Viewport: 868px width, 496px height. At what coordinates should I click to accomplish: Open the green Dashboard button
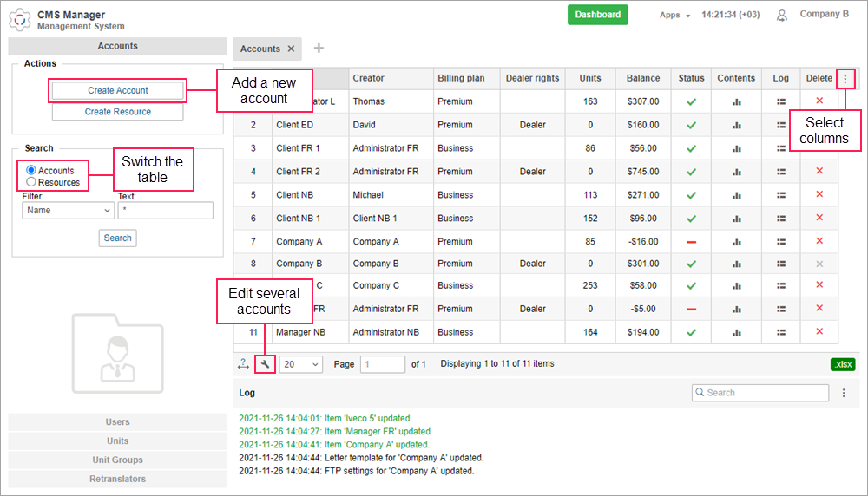coord(598,15)
